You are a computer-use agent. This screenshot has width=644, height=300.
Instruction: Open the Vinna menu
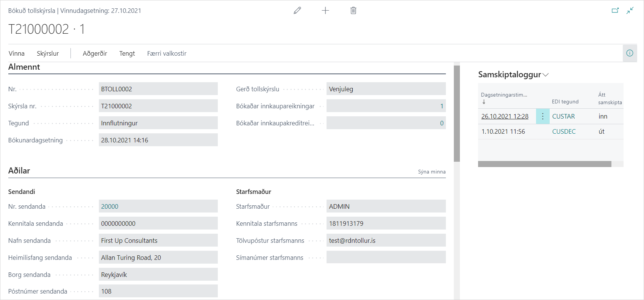tap(17, 53)
